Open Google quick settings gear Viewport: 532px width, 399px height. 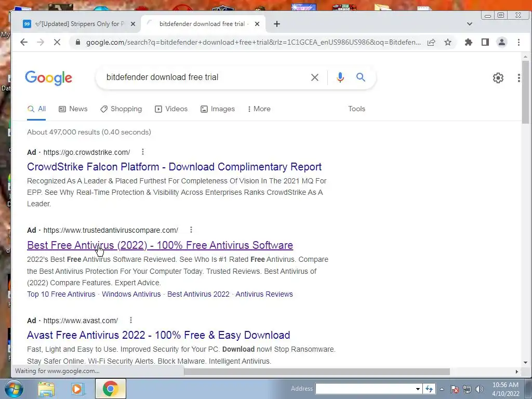click(x=498, y=78)
